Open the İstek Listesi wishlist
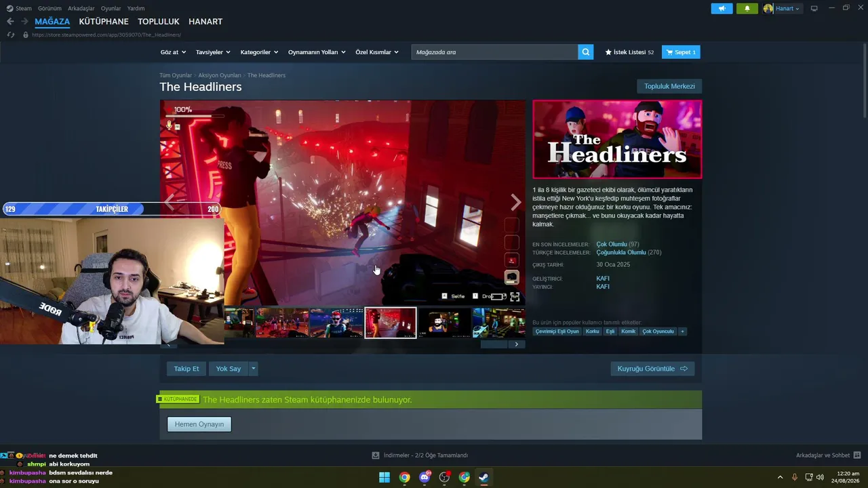Image resolution: width=868 pixels, height=488 pixels. coord(629,52)
